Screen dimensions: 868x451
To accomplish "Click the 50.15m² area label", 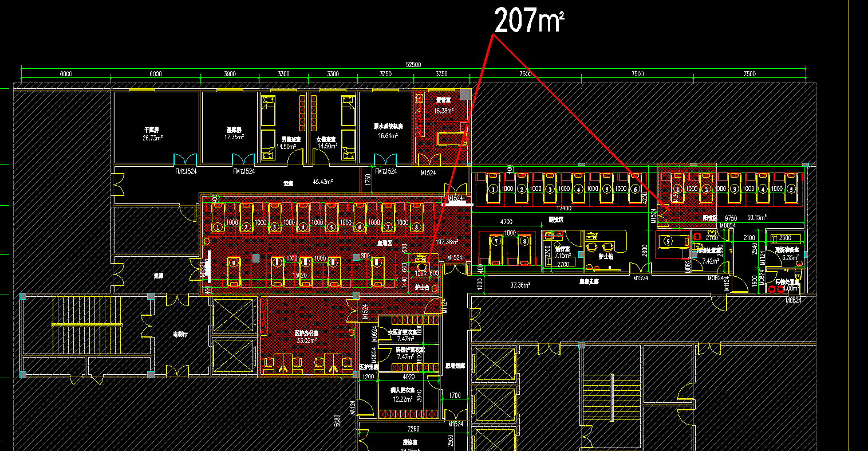I will [756, 218].
